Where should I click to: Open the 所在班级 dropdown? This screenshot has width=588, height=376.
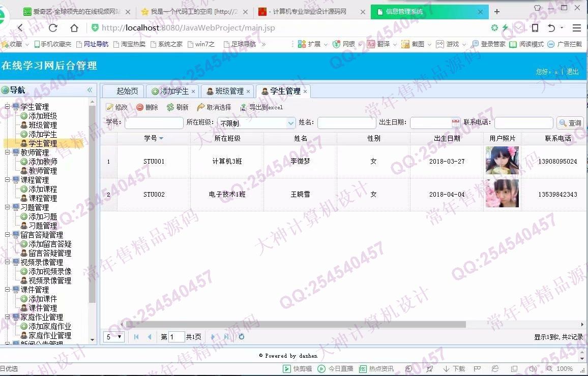click(291, 123)
